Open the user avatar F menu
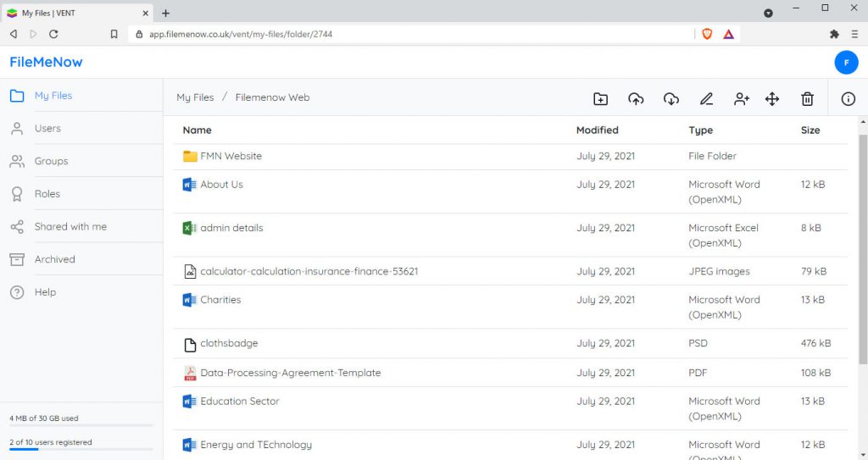Screen dimensions: 868x460 tap(847, 63)
